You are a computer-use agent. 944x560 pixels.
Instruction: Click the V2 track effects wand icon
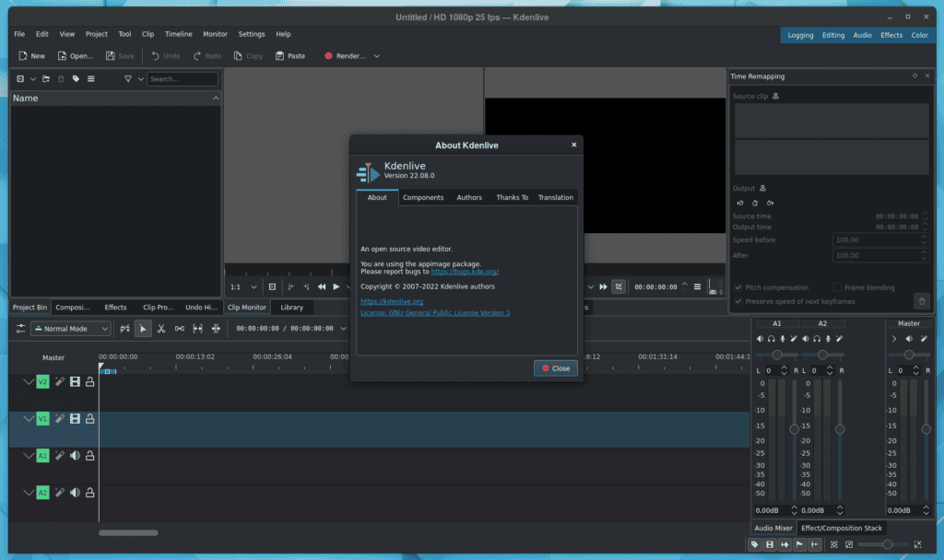coord(60,382)
